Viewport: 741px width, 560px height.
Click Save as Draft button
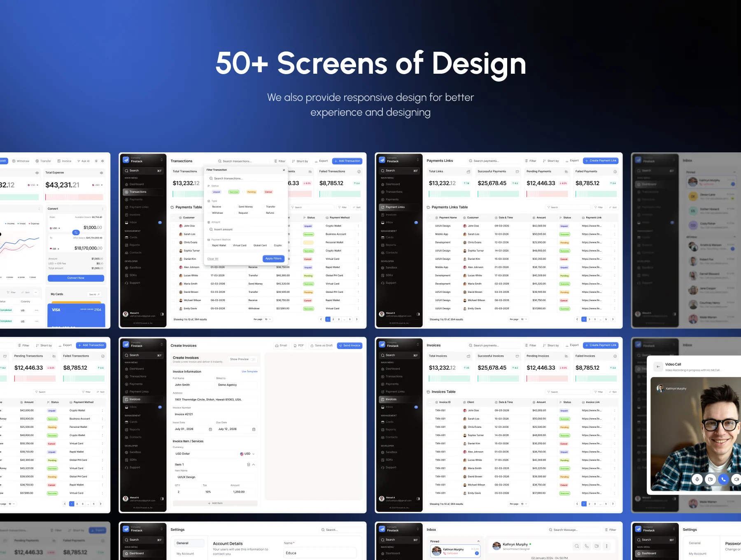322,345
